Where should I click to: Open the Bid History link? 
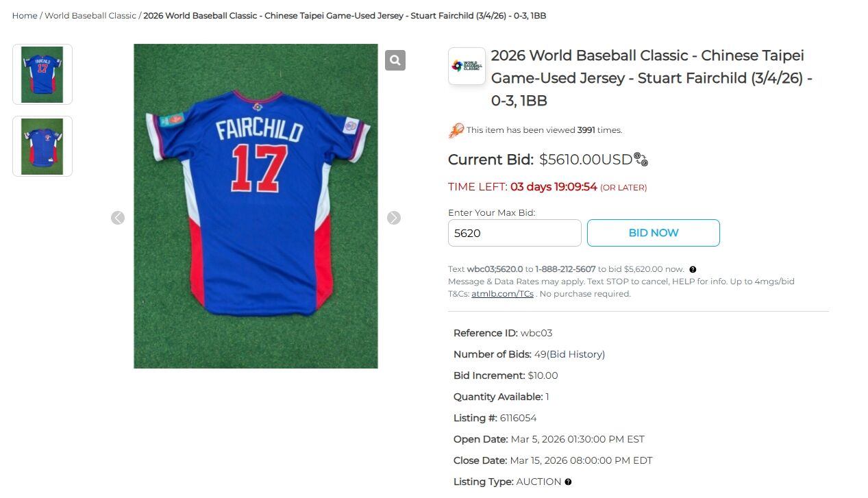point(575,354)
